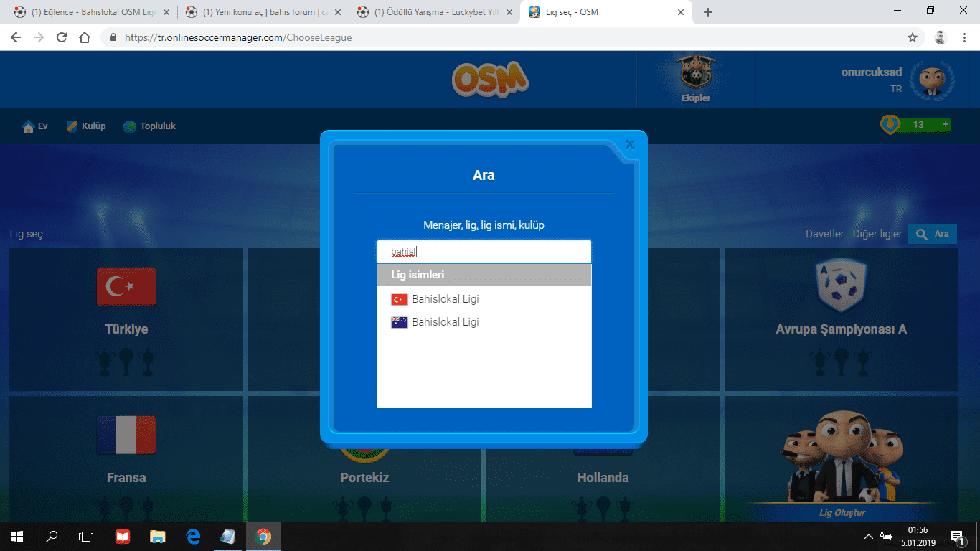Go to Ev home menu
The width and height of the screenshot is (980, 551).
tap(35, 126)
